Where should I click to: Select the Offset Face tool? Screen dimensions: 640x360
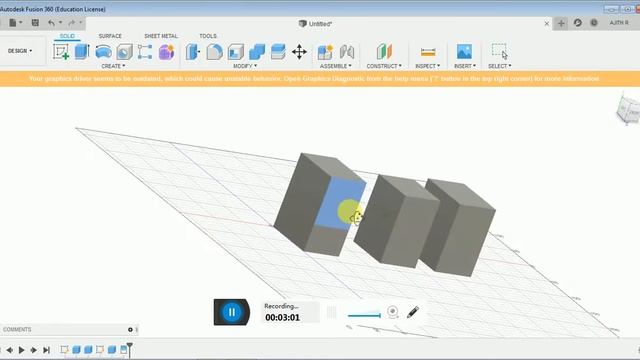tap(278, 52)
